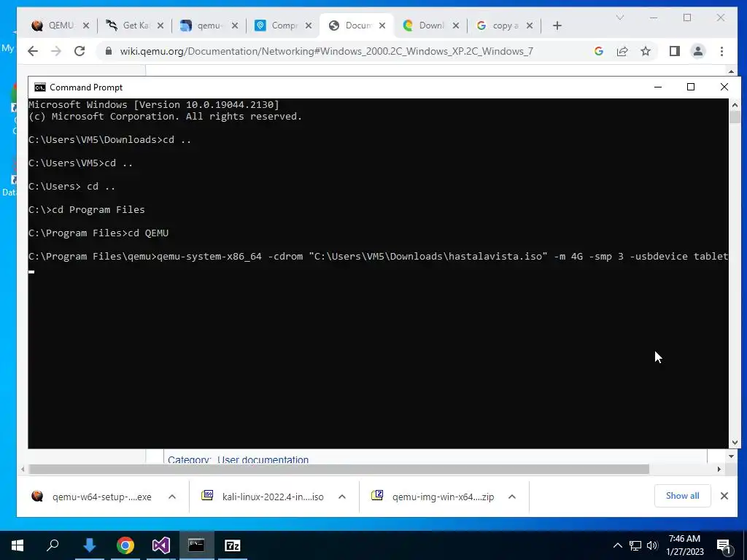Open the notification center
The height and width of the screenshot is (560, 747).
724,546
